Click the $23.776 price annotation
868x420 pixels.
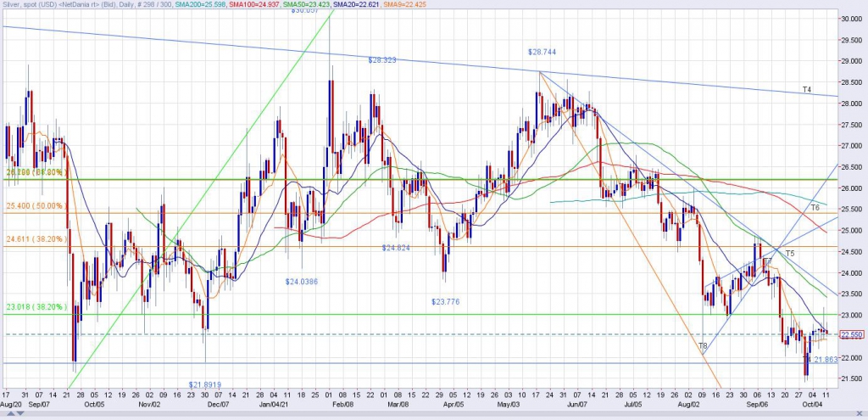(446, 302)
